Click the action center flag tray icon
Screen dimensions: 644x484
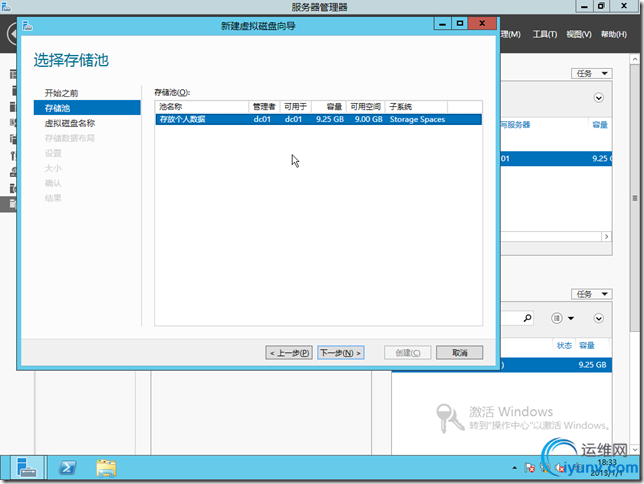(529, 468)
